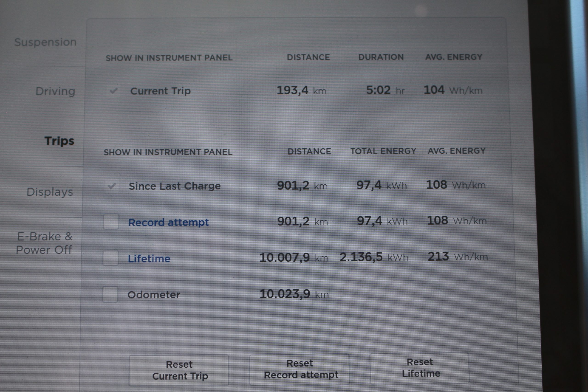The width and height of the screenshot is (588, 392).
Task: Open the Displays tab
Action: 50,192
